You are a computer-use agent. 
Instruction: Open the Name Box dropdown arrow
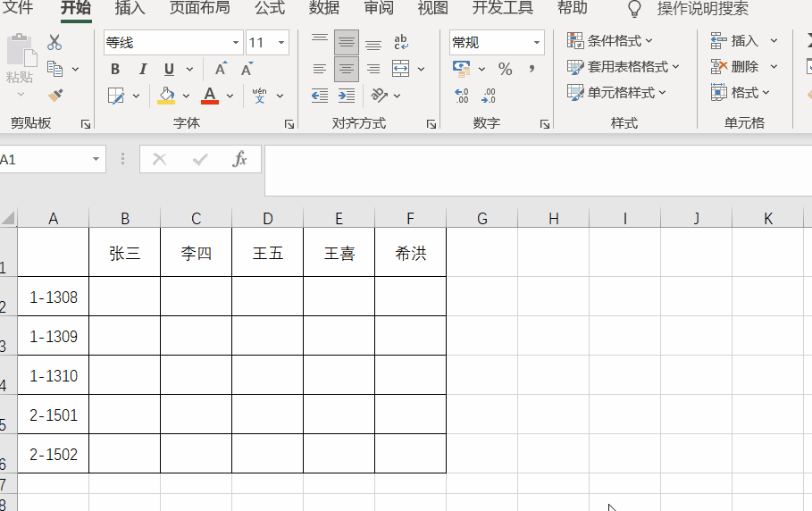96,159
